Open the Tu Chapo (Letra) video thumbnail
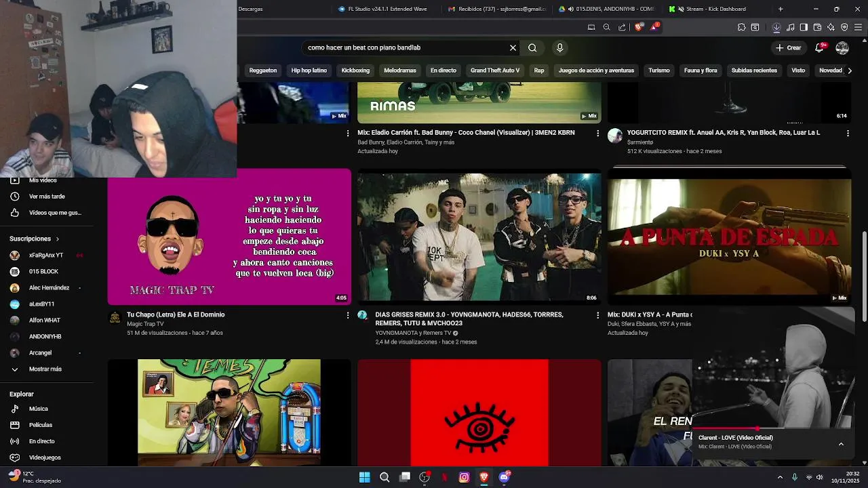Viewport: 868px width, 488px height. click(229, 236)
